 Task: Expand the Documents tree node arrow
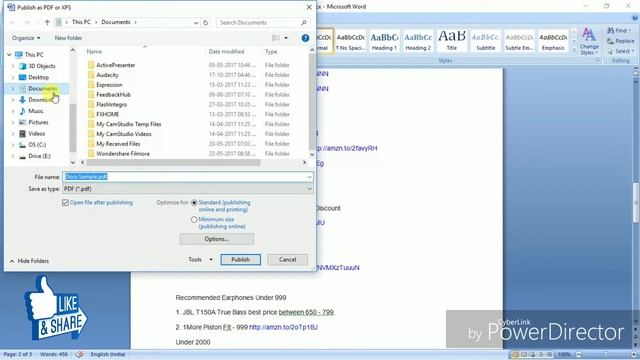[13, 89]
